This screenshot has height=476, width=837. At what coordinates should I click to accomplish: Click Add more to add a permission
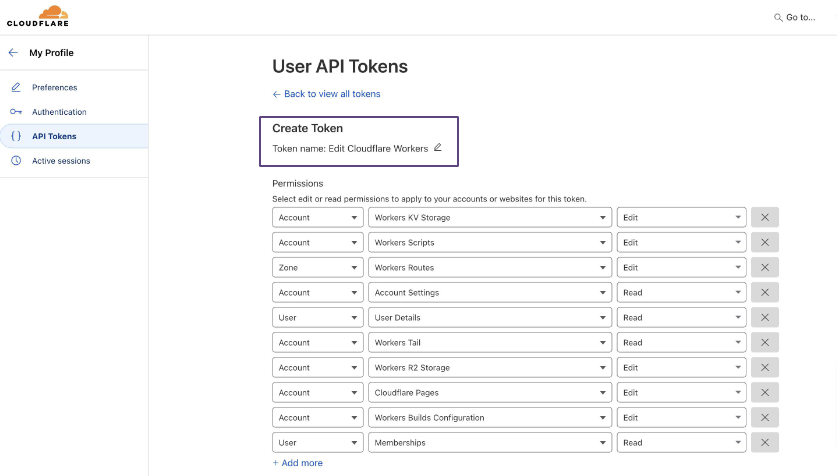[297, 463]
